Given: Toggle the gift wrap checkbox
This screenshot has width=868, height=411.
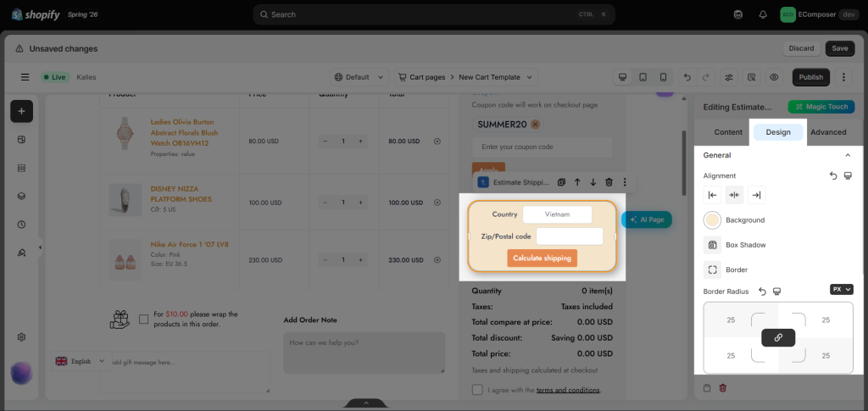Looking at the screenshot, I should (144, 319).
